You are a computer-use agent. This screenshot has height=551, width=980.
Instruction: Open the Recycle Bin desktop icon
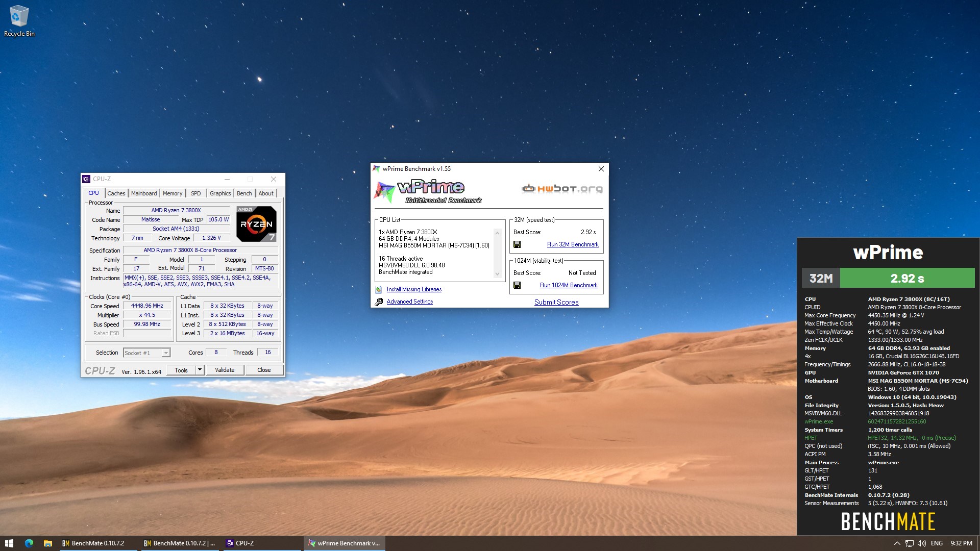point(19,20)
